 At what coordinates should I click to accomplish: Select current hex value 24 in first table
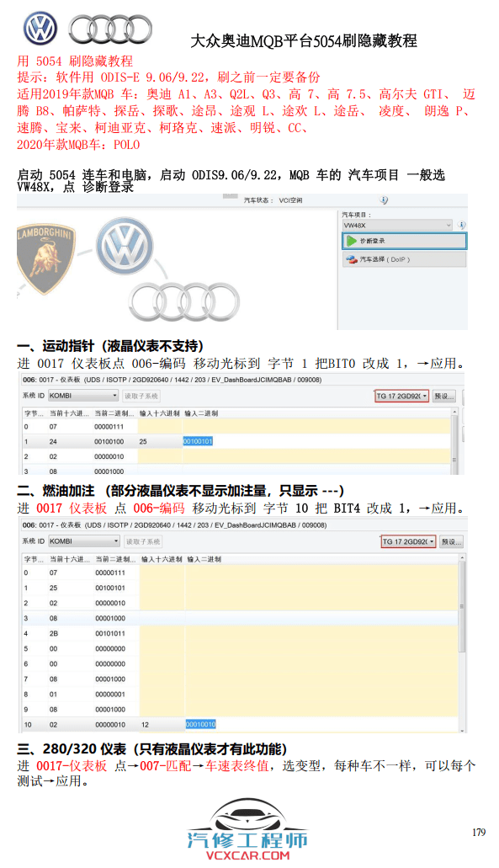point(53,442)
